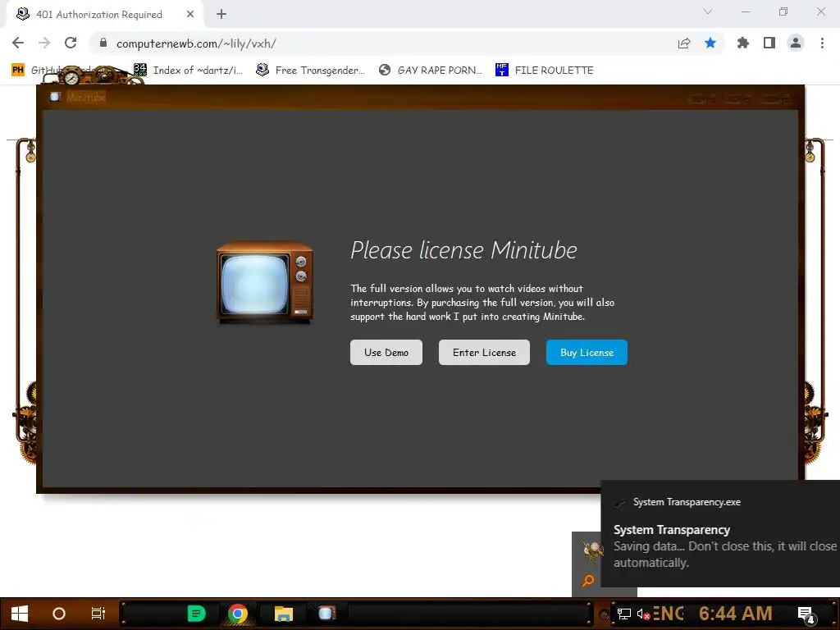Viewport: 840px width, 630px height.
Task: Reload the current page
Action: [71, 43]
